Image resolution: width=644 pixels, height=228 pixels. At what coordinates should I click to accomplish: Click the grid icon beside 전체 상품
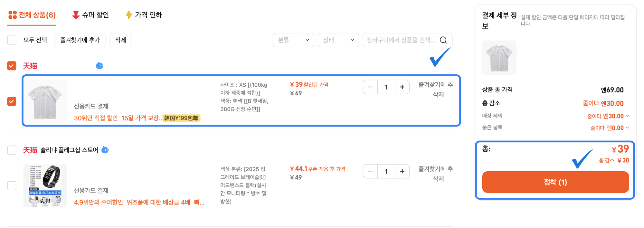[12, 15]
